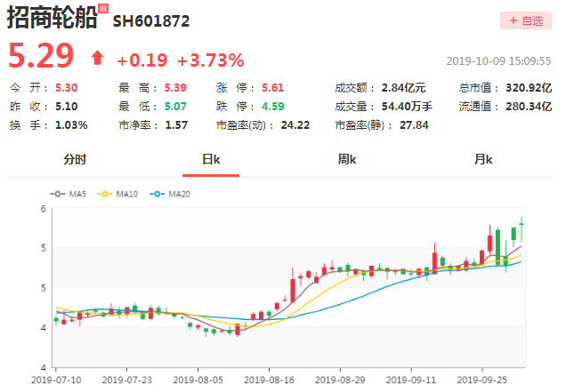Viewport: 574px width, 392px height.
Task: Click the 今开 value 5.30
Action: (x=66, y=88)
